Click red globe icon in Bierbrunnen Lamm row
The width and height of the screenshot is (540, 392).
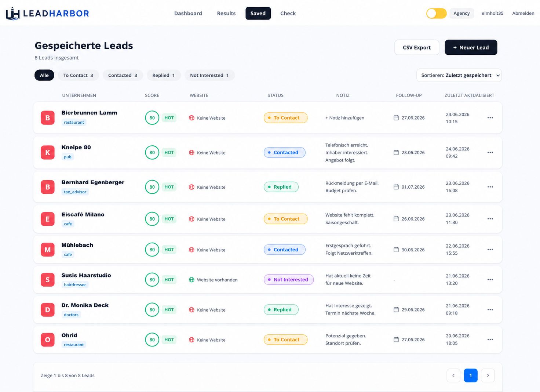(191, 118)
